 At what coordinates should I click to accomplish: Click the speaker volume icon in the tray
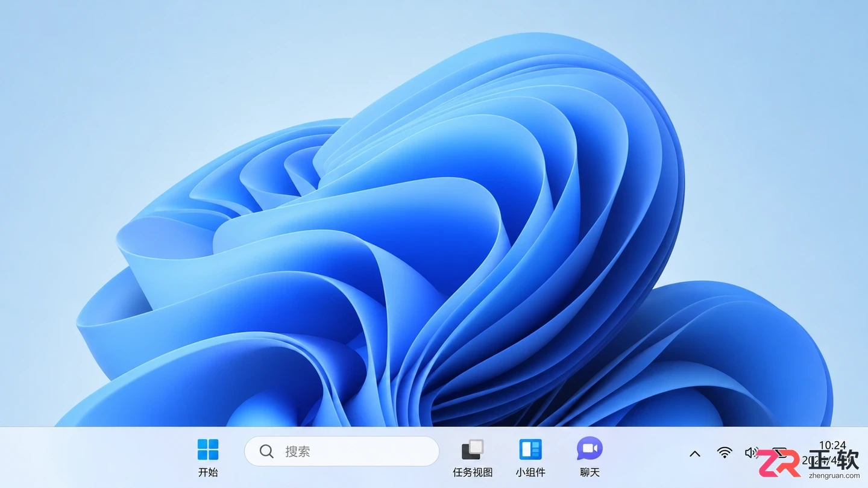pos(751,452)
